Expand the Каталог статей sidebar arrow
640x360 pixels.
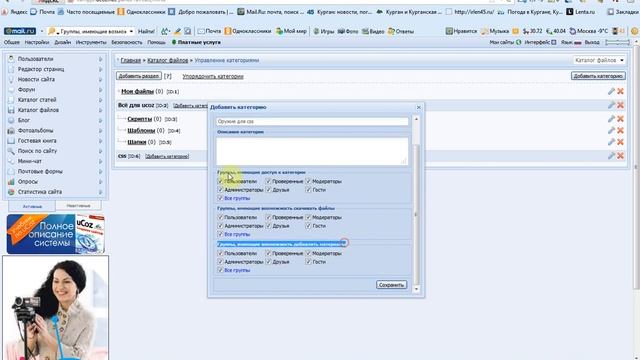(100, 100)
